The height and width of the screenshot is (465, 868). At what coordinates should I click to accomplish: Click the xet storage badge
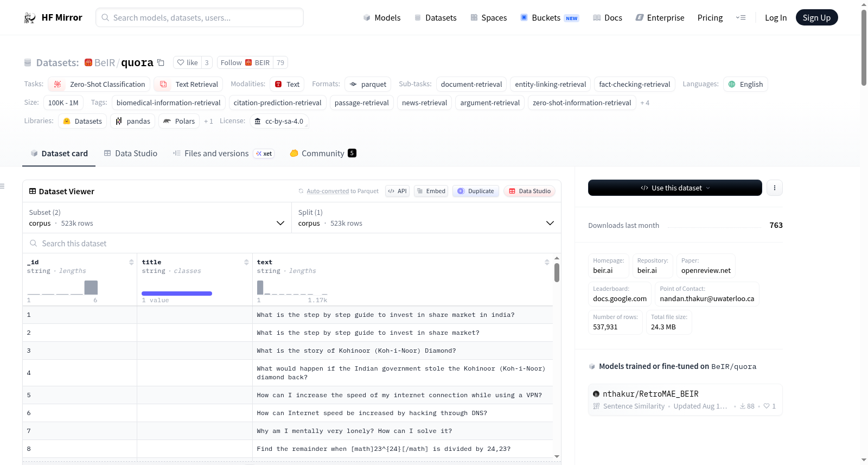point(264,154)
